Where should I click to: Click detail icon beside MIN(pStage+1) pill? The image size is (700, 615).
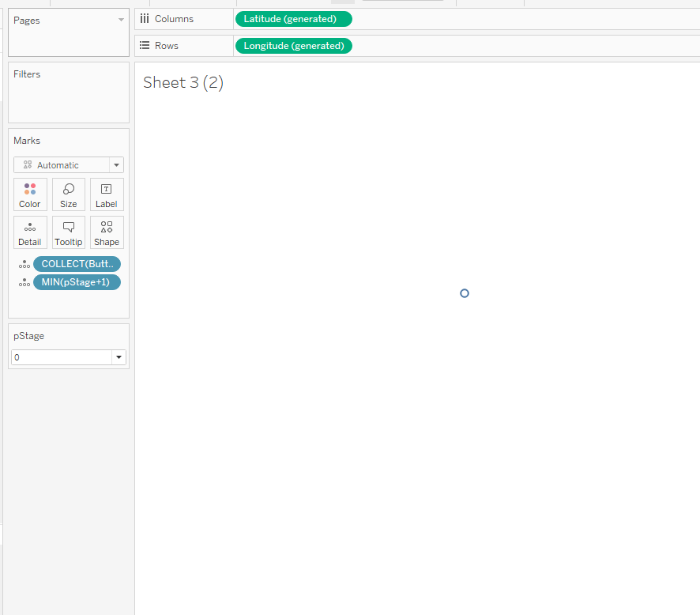[24, 283]
